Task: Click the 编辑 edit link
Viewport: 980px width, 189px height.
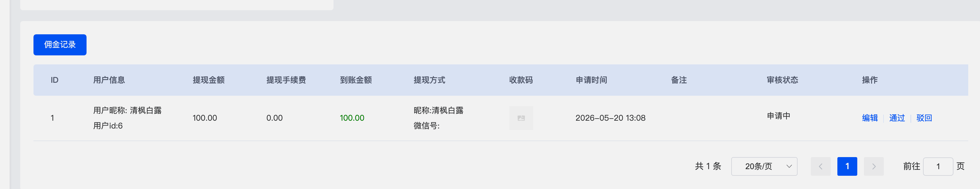Action: click(870, 118)
